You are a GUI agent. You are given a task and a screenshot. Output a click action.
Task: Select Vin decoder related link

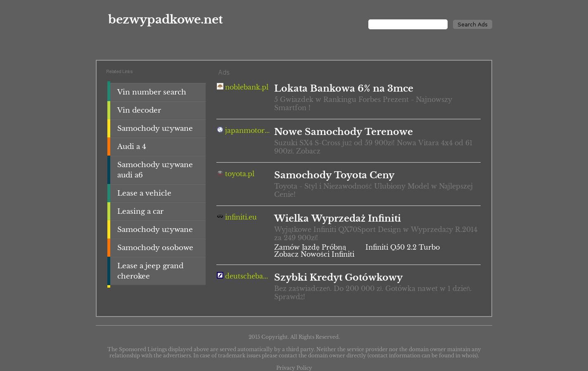click(139, 110)
